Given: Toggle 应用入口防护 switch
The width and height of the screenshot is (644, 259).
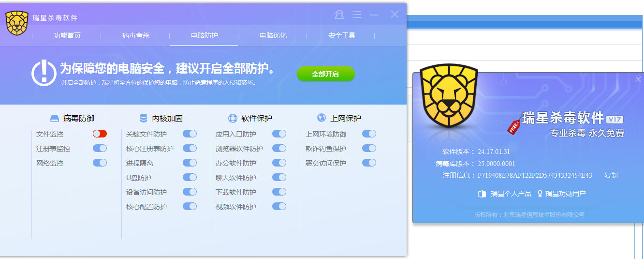Looking at the screenshot, I should (279, 134).
